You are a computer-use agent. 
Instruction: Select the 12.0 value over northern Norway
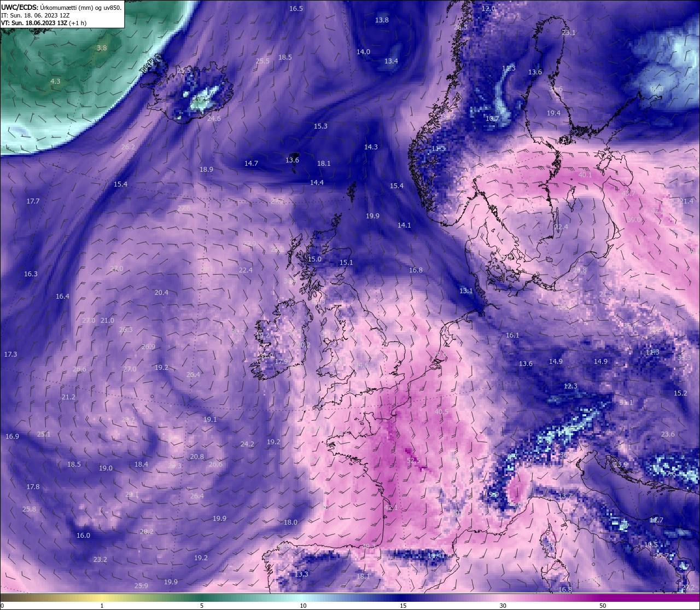tap(488, 8)
